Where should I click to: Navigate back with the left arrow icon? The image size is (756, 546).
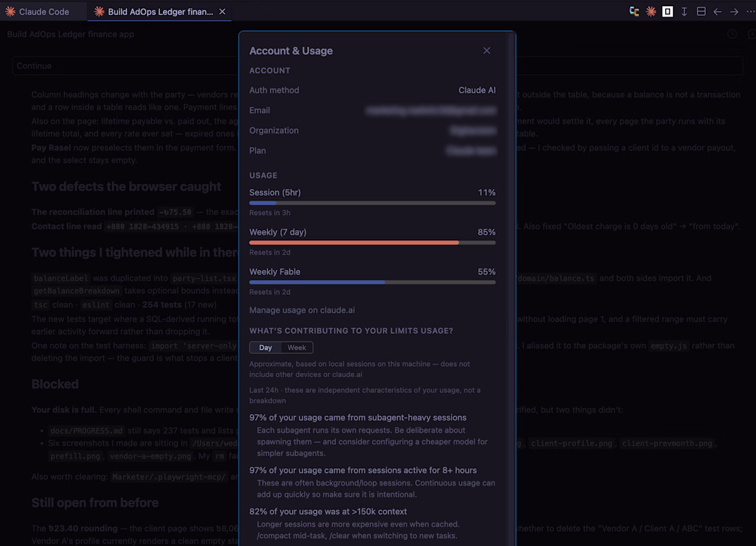click(718, 12)
